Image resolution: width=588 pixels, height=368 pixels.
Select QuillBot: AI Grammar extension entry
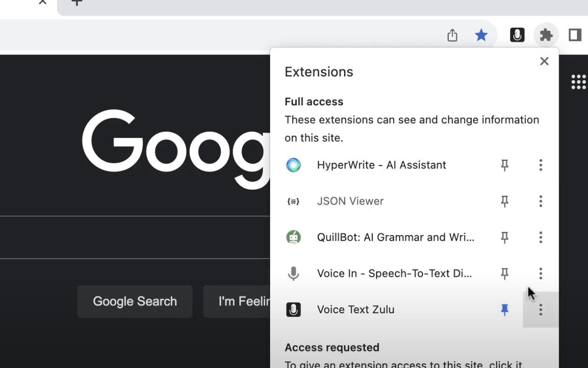click(x=396, y=237)
